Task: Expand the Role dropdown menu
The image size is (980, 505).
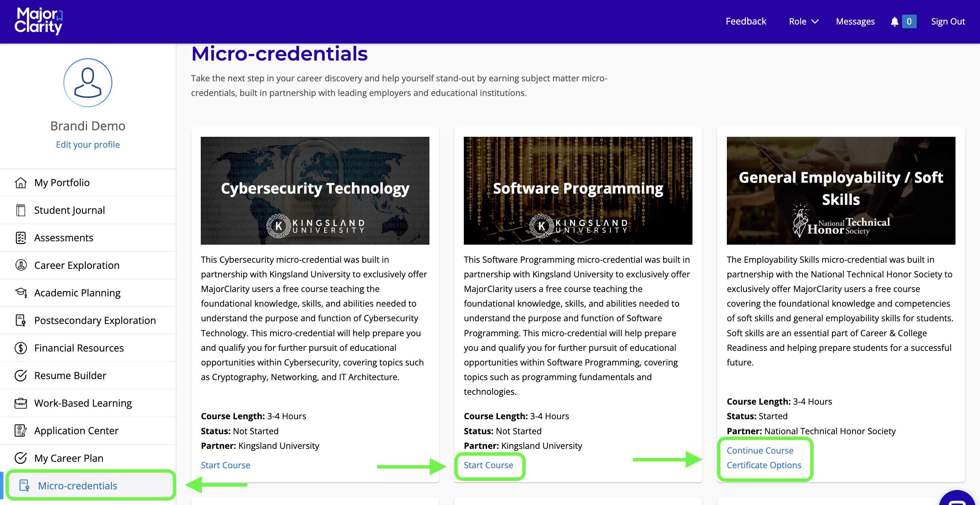Action: coord(803,22)
